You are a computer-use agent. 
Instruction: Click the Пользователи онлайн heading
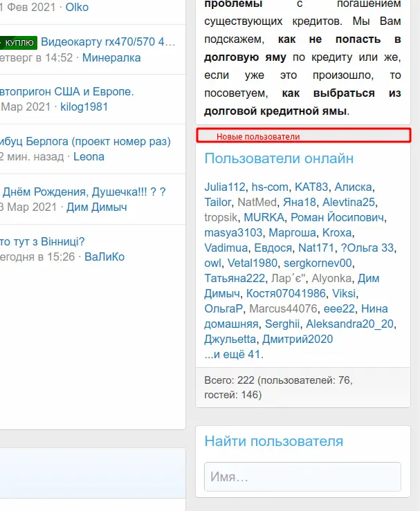point(279,158)
